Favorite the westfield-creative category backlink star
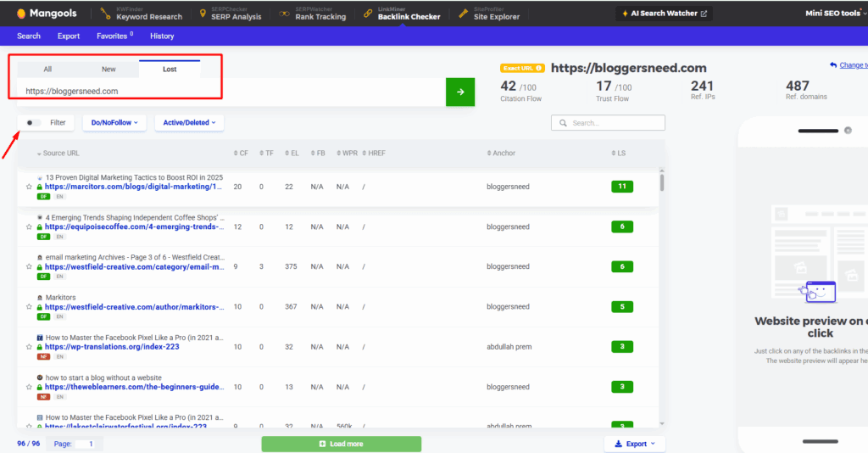868x453 pixels. pos(29,267)
